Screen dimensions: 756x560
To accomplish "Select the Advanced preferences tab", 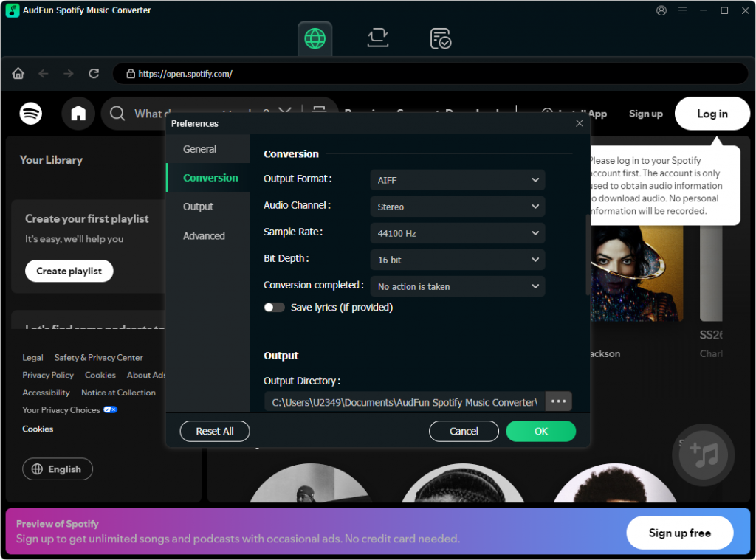I will (208, 235).
